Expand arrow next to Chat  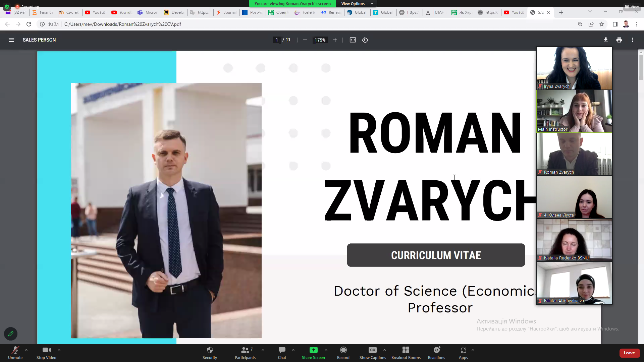pyautogui.click(x=293, y=350)
